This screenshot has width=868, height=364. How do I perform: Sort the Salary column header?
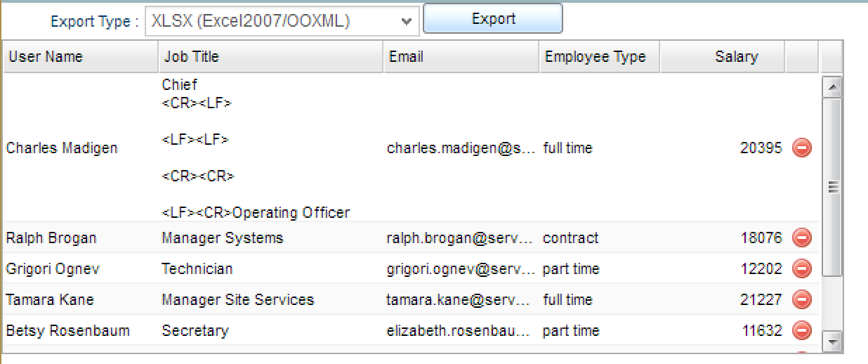click(723, 57)
